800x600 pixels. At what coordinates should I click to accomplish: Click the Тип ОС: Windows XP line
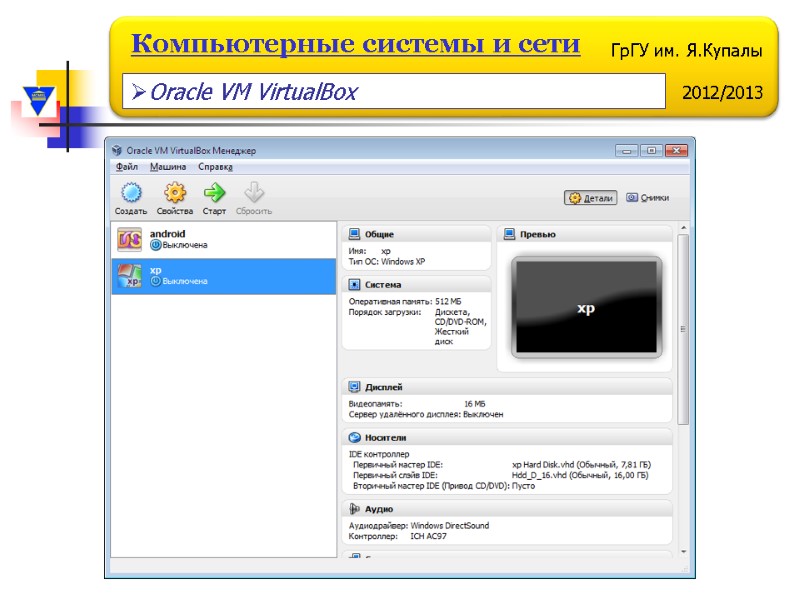[x=387, y=262]
